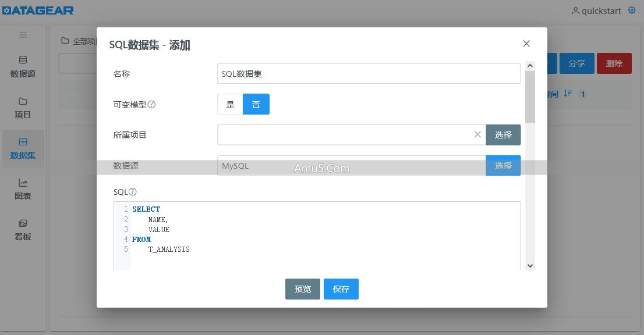Open the settings gear in the top bar

pos(631,10)
